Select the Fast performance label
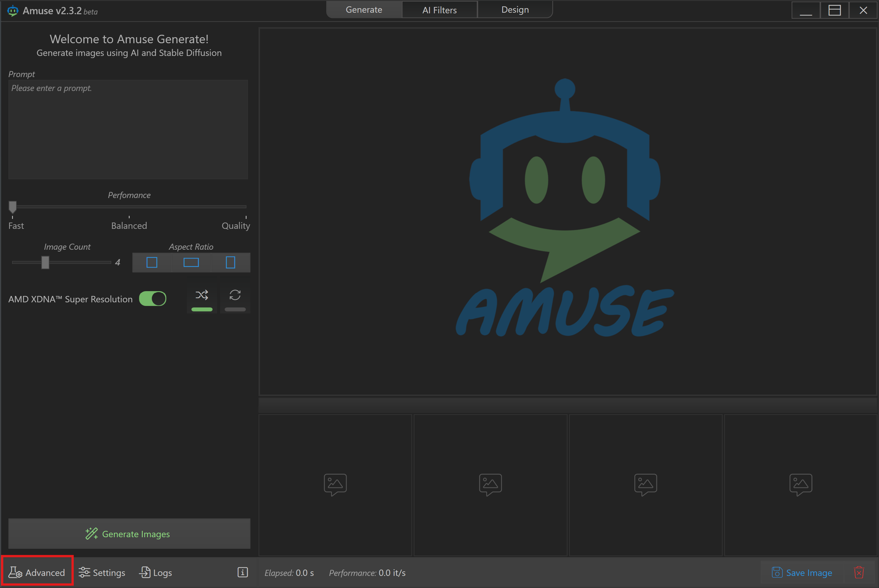This screenshot has width=879, height=588. (16, 226)
